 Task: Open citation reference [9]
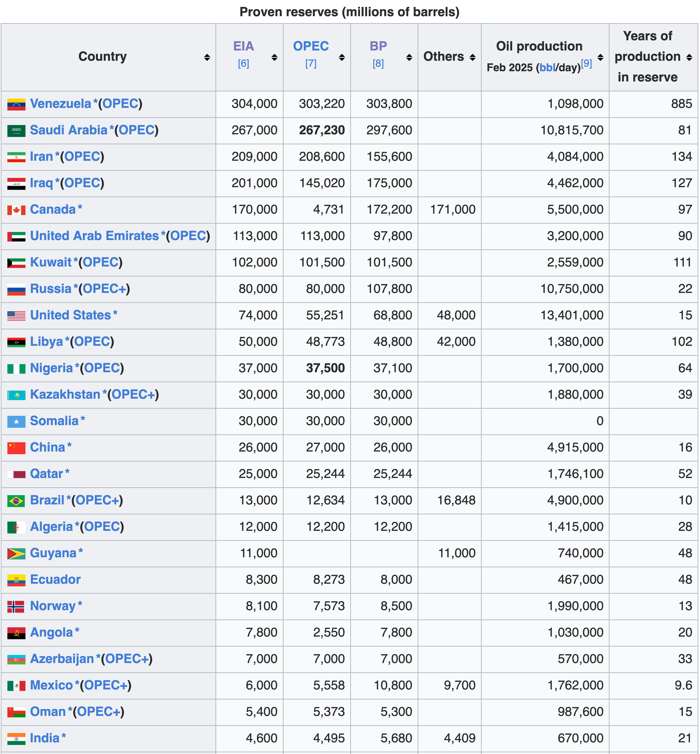pyautogui.click(x=586, y=63)
